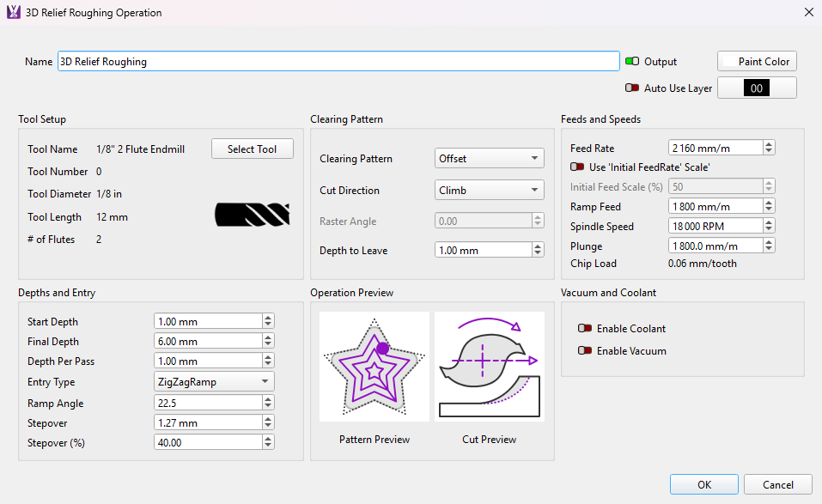This screenshot has height=504, width=822.
Task: Click the Final Depth field
Action: pyautogui.click(x=208, y=341)
